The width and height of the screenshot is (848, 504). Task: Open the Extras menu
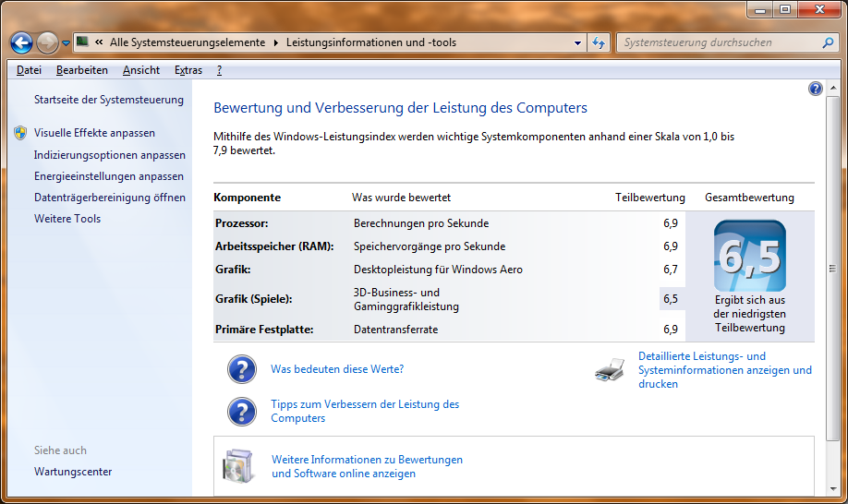188,70
